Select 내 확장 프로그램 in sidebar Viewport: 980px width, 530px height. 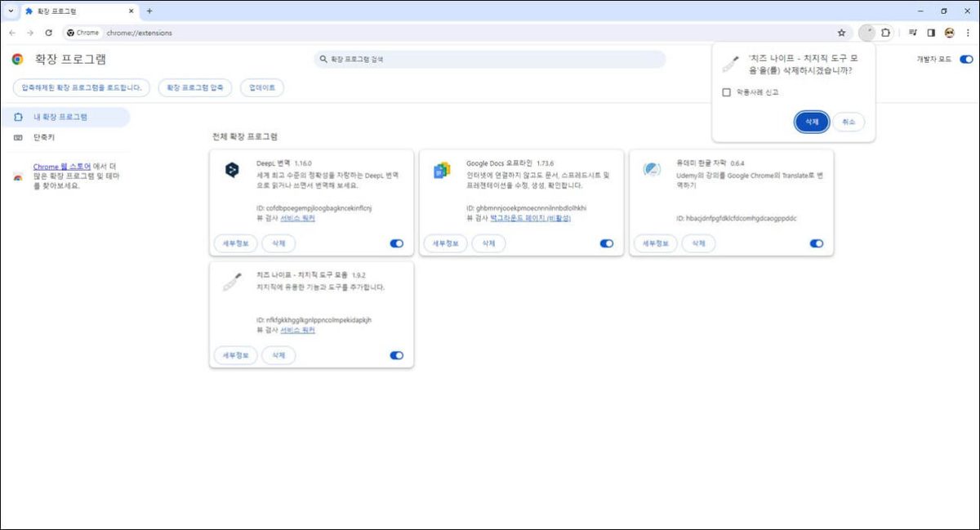pyautogui.click(x=65, y=117)
